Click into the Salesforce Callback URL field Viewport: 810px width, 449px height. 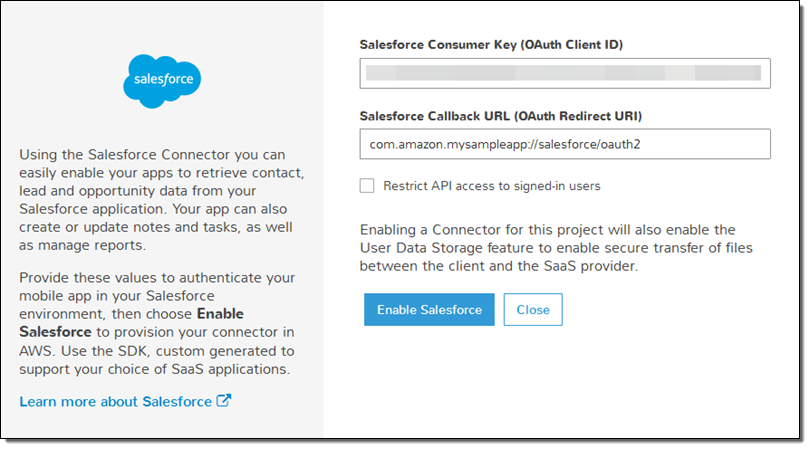(x=565, y=144)
